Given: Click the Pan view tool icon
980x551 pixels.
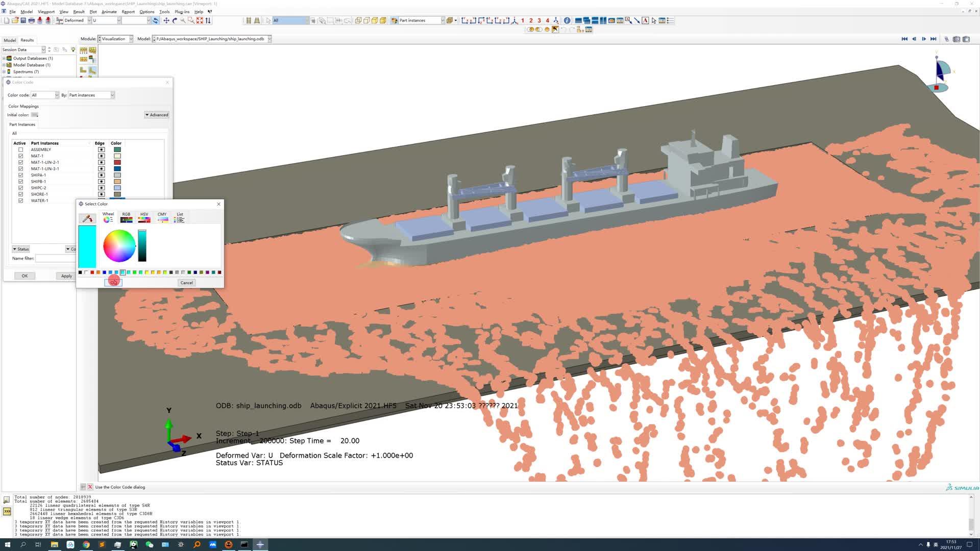Looking at the screenshot, I should pyautogui.click(x=166, y=20).
